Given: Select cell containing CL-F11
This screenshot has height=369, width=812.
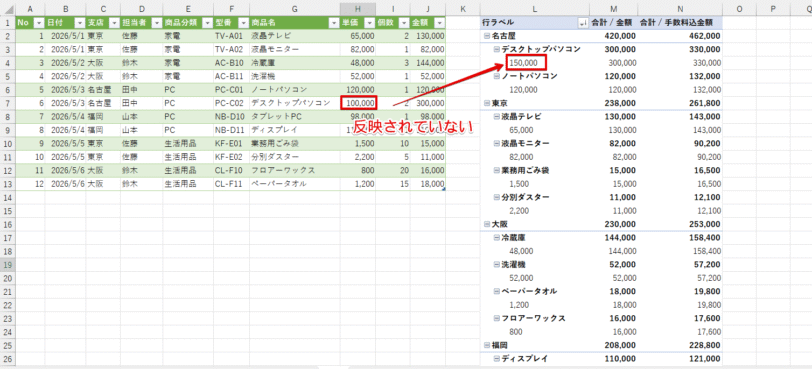Looking at the screenshot, I should coord(231,184).
